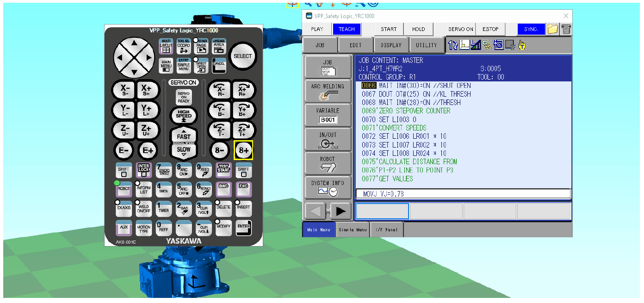This screenshot has width=644, height=303.
Task: Toggle the ROBOT key with green LED
Action: [x=124, y=189]
